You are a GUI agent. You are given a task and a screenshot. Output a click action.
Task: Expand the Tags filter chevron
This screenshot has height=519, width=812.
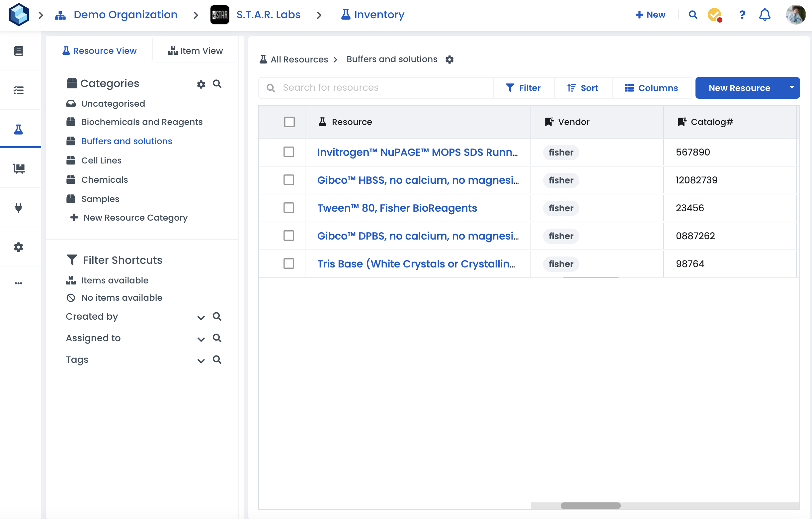pyautogui.click(x=201, y=361)
